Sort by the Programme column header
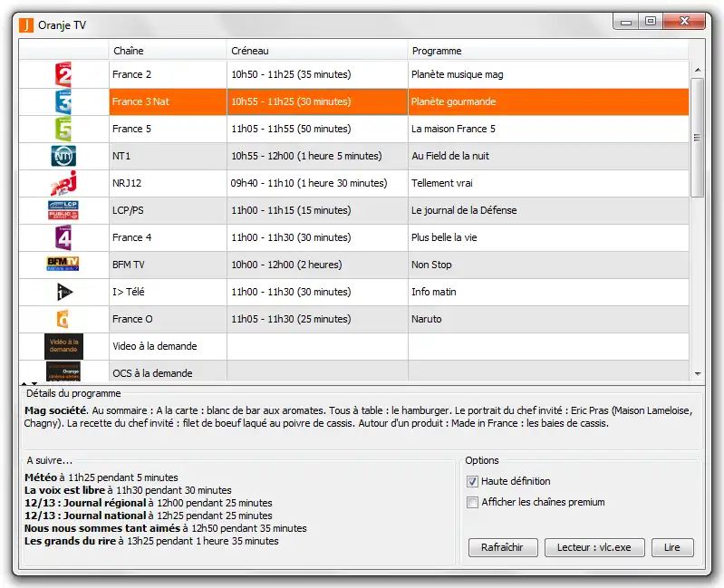Viewport: 724px width, 588px height. pyautogui.click(x=547, y=51)
